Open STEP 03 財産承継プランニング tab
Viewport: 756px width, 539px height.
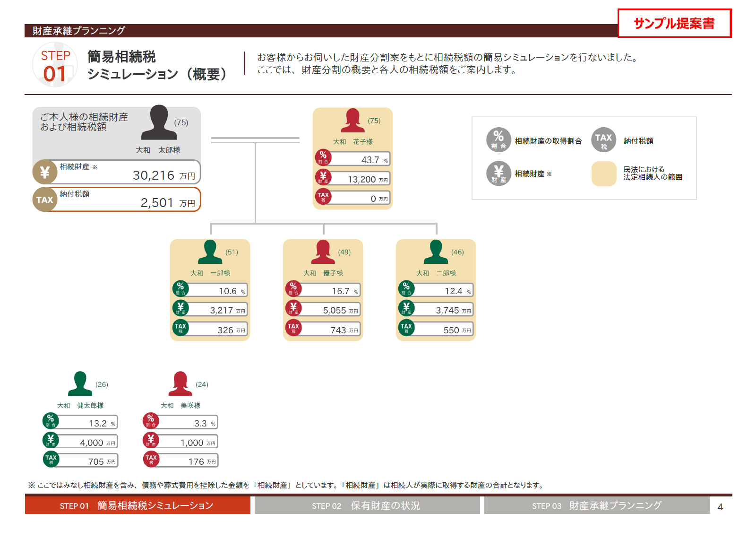[x=596, y=505]
